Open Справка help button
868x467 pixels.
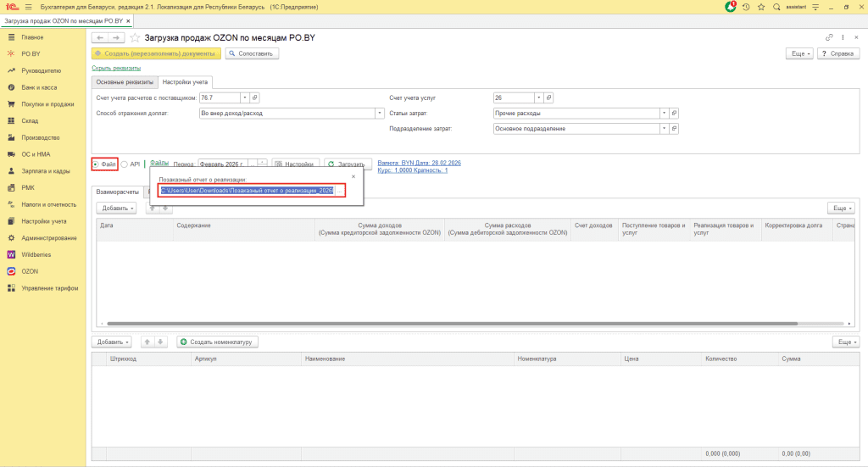838,53
